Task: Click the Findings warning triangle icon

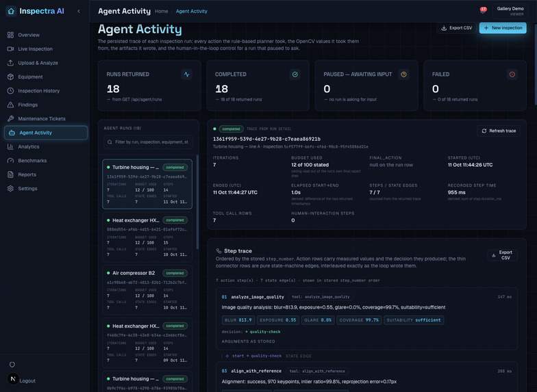Action: pyautogui.click(x=11, y=105)
